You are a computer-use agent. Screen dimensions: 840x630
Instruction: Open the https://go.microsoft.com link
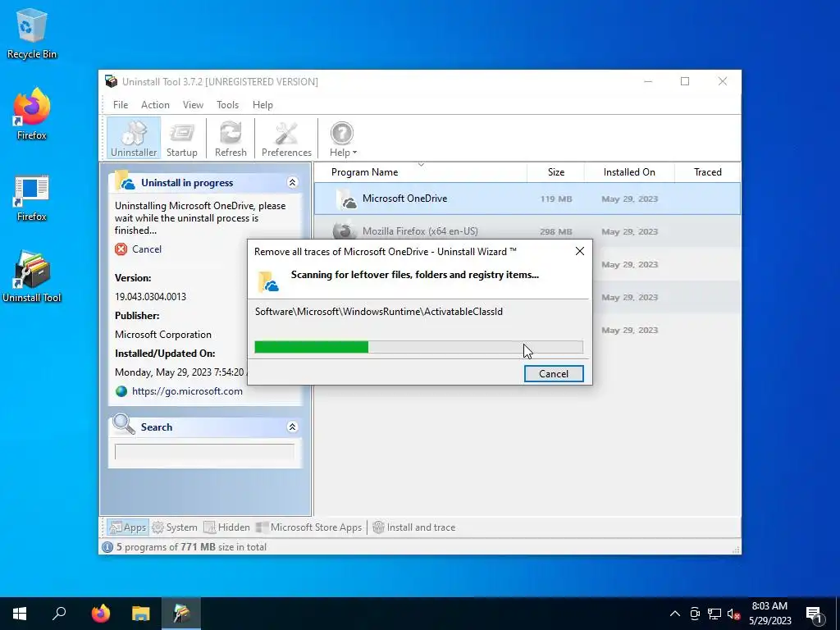coord(187,391)
